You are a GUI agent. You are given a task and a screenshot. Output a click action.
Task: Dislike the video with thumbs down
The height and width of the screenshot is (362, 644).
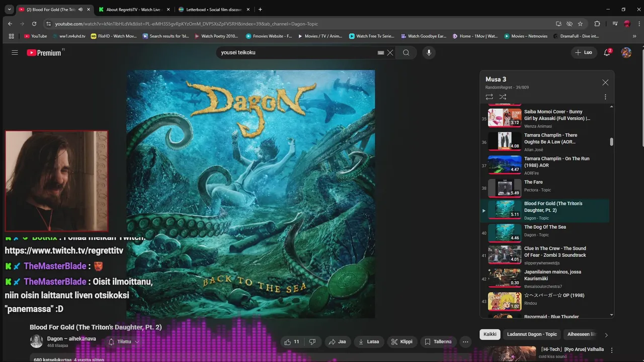(312, 341)
